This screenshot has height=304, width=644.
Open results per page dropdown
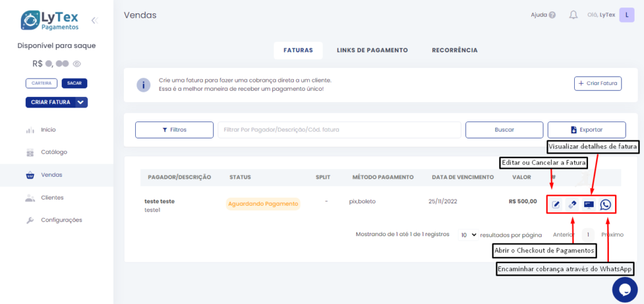(x=467, y=235)
